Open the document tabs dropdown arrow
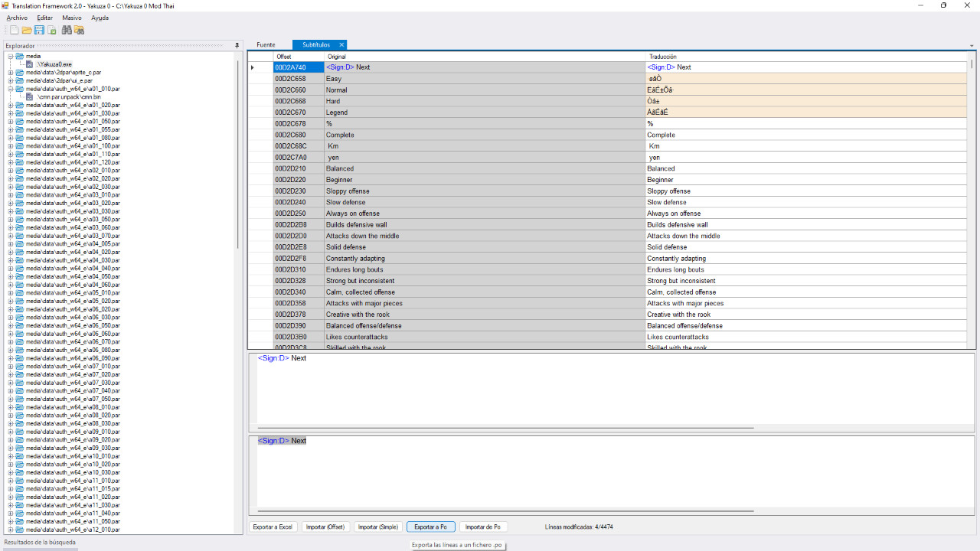 (x=972, y=46)
